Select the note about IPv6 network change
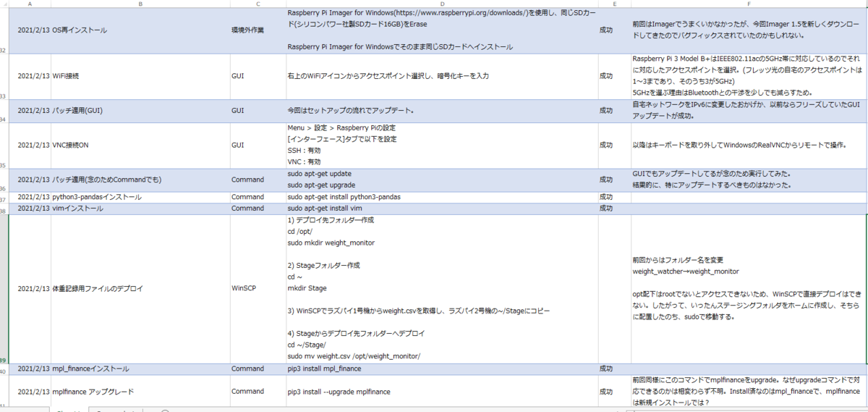 749,112
